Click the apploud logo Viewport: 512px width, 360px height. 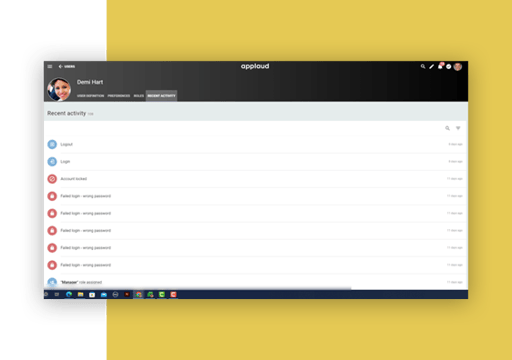coord(255,66)
